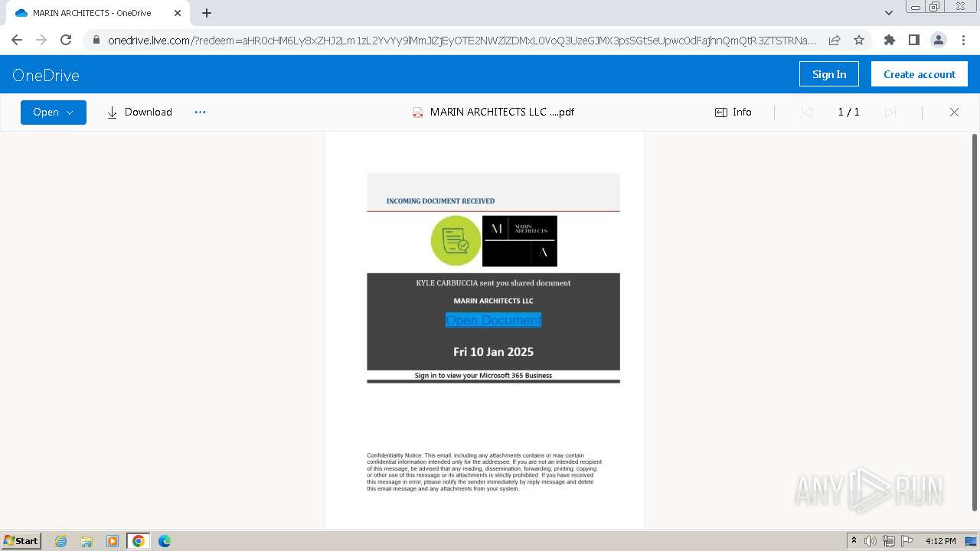Open the media player taskbar icon
Viewport: 980px width, 551px height.
tap(113, 541)
